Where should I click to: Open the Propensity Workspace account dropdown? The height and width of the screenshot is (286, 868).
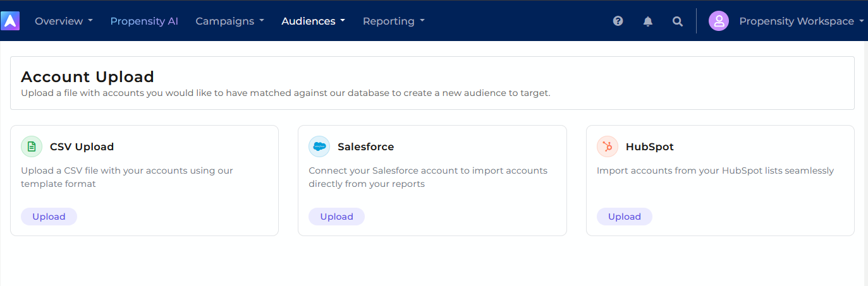(x=802, y=21)
